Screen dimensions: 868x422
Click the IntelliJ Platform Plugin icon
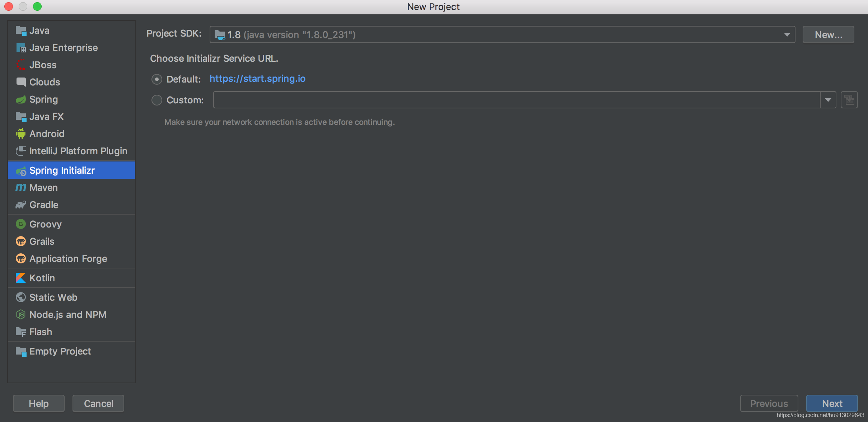tap(21, 151)
